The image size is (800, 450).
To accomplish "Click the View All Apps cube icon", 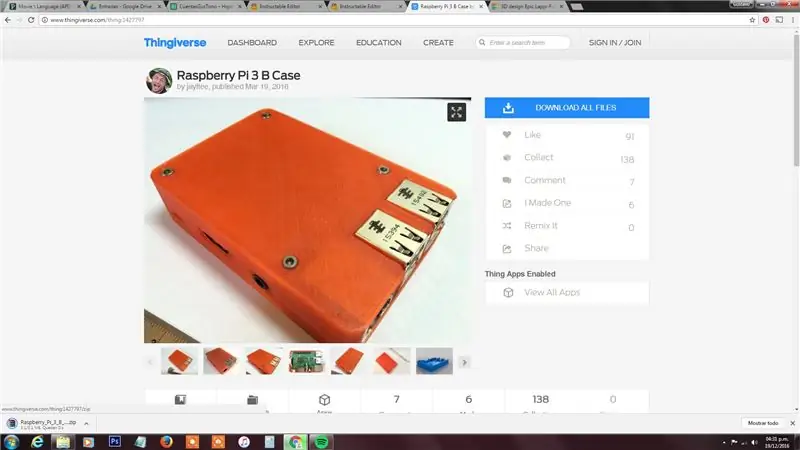I will tap(508, 292).
